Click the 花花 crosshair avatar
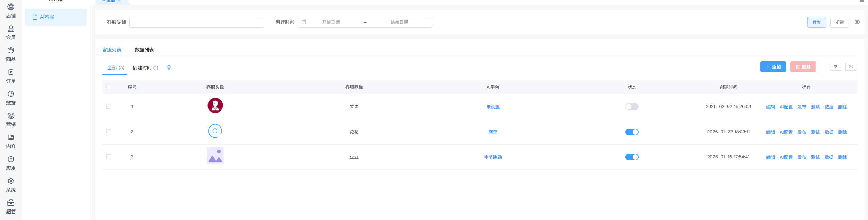Image resolution: width=868 pixels, height=220 pixels. (215, 131)
